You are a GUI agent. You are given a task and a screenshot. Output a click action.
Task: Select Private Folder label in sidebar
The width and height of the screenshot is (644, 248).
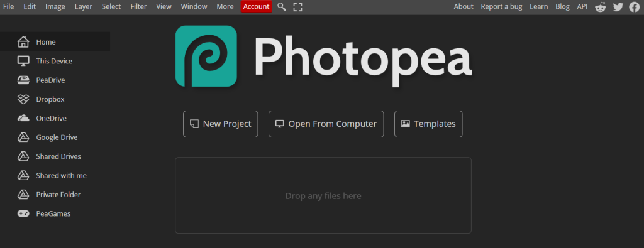58,195
